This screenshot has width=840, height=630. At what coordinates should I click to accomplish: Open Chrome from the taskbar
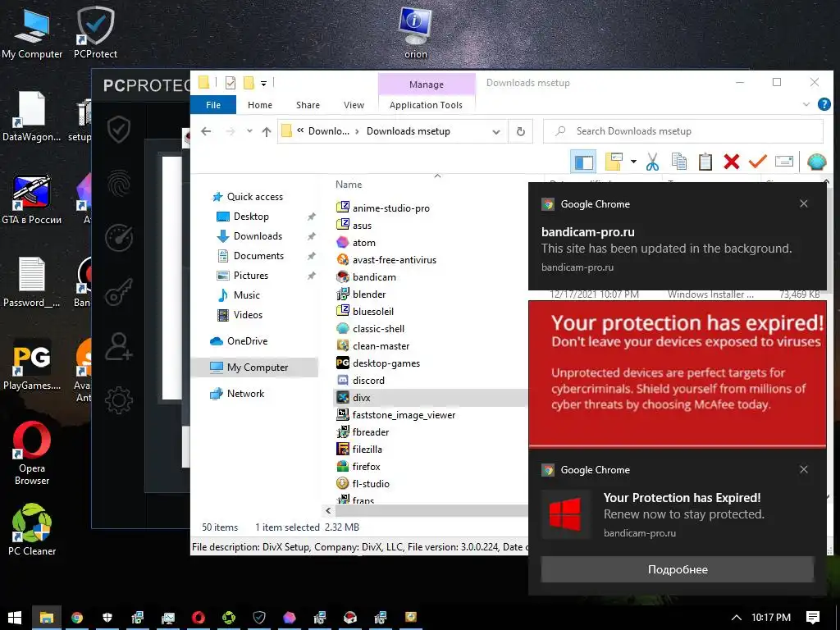click(77, 618)
